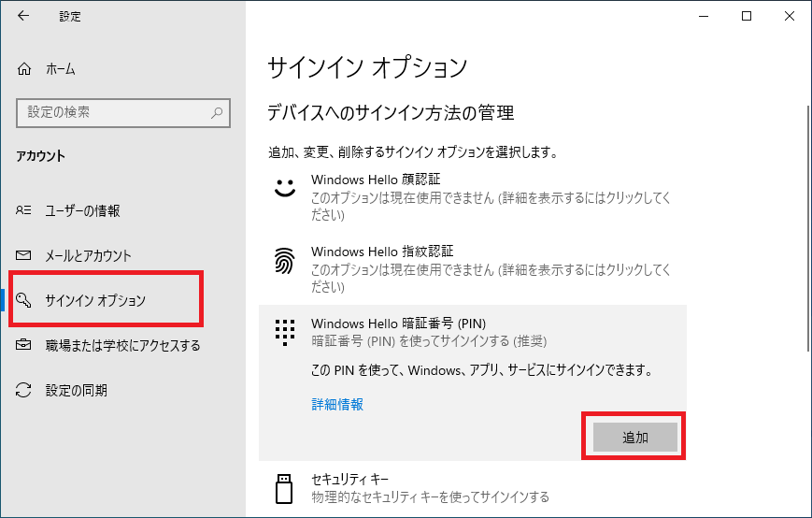
Task: Click the back arrow icon
Action: [x=23, y=16]
